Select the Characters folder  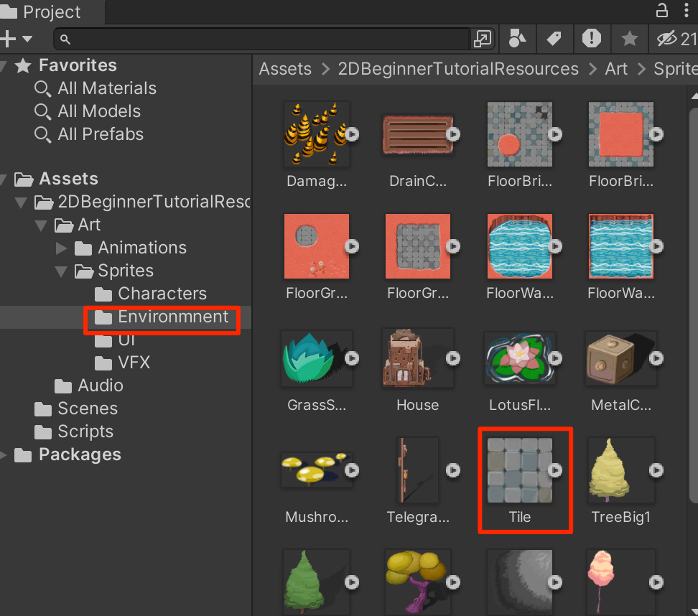click(151, 294)
